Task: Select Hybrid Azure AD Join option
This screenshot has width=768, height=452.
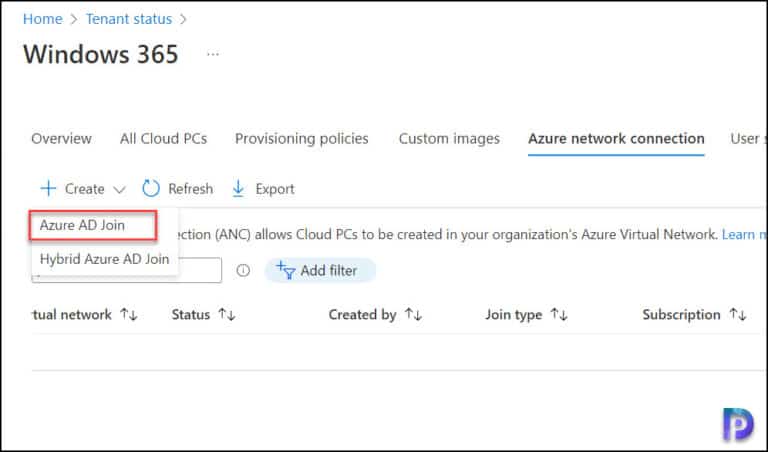Action: coord(104,259)
